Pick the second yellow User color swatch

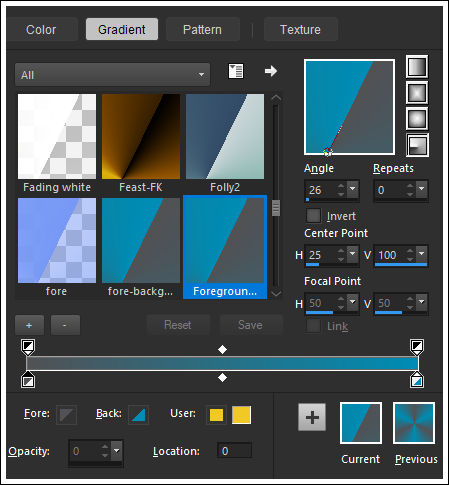tap(241, 415)
